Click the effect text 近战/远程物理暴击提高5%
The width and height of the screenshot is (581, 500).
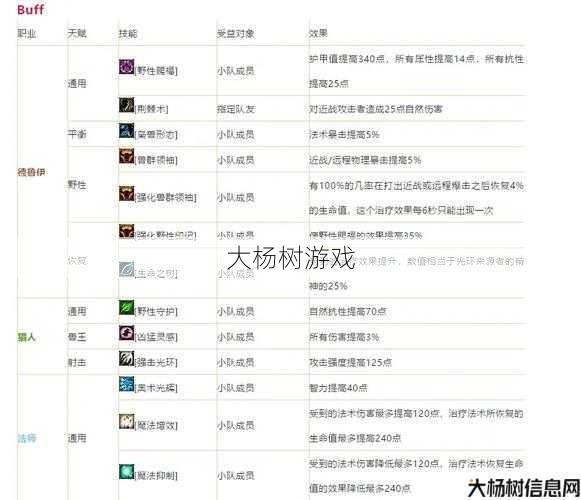click(x=365, y=160)
